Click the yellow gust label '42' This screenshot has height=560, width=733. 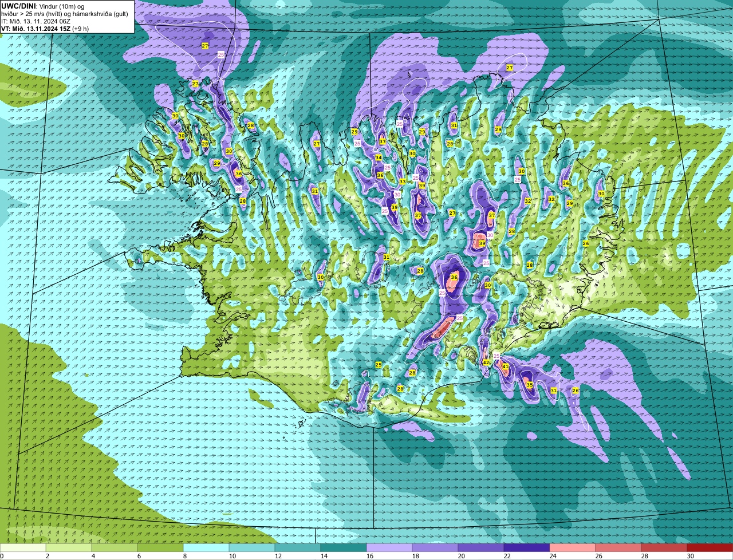486,362
